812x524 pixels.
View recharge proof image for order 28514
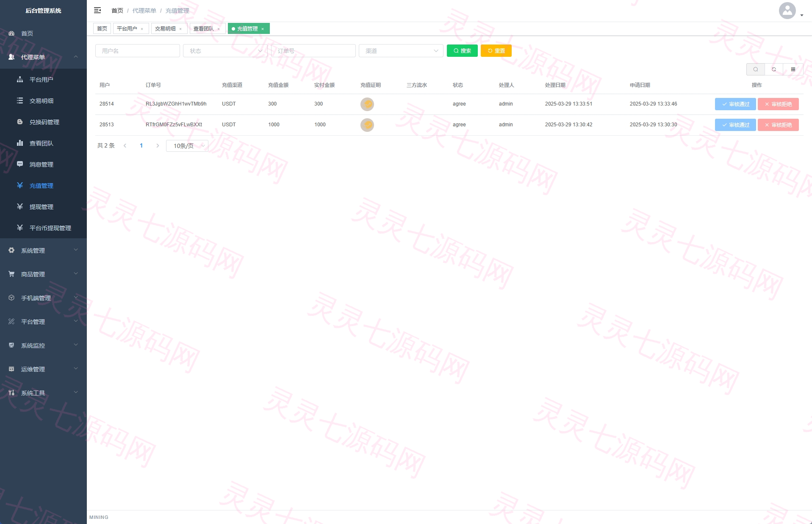tap(367, 104)
